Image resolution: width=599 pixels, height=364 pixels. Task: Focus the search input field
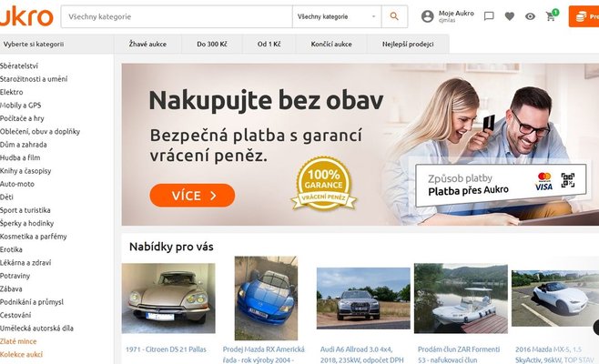[x=177, y=16]
